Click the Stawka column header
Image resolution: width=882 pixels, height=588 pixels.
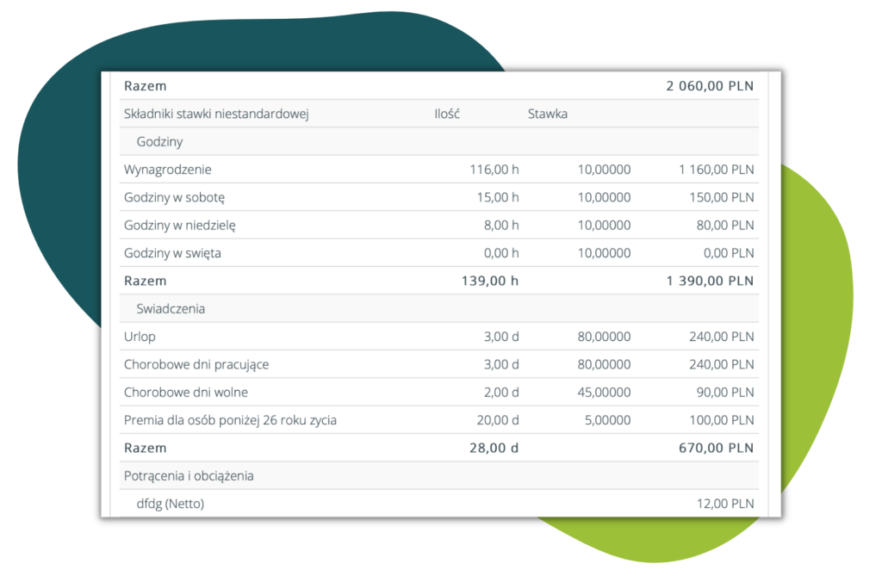[x=548, y=114]
